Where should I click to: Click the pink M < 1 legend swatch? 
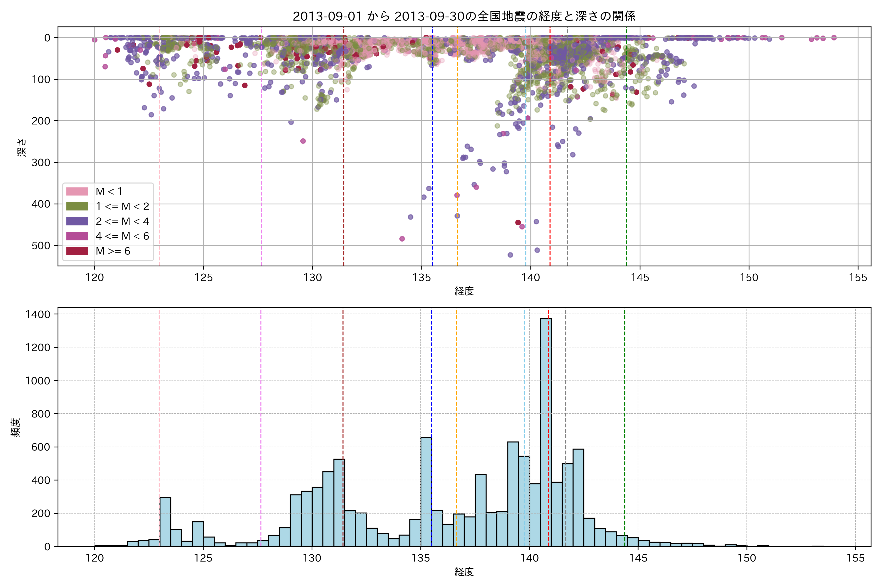tap(77, 192)
